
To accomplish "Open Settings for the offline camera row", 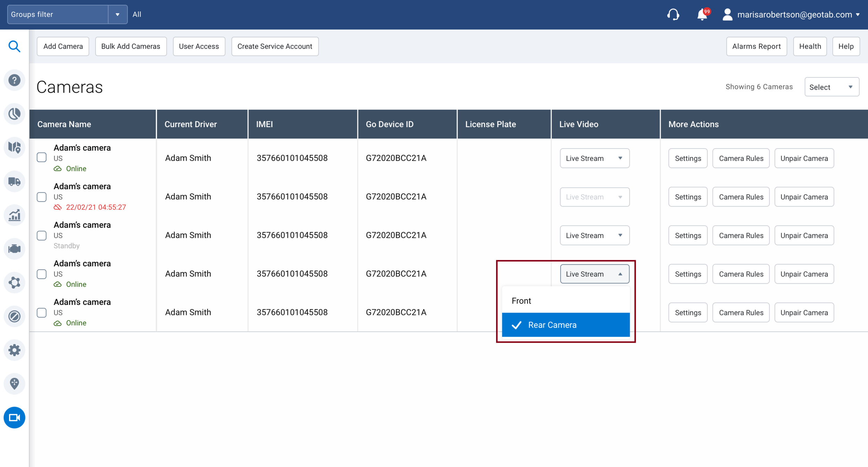I will pos(688,197).
